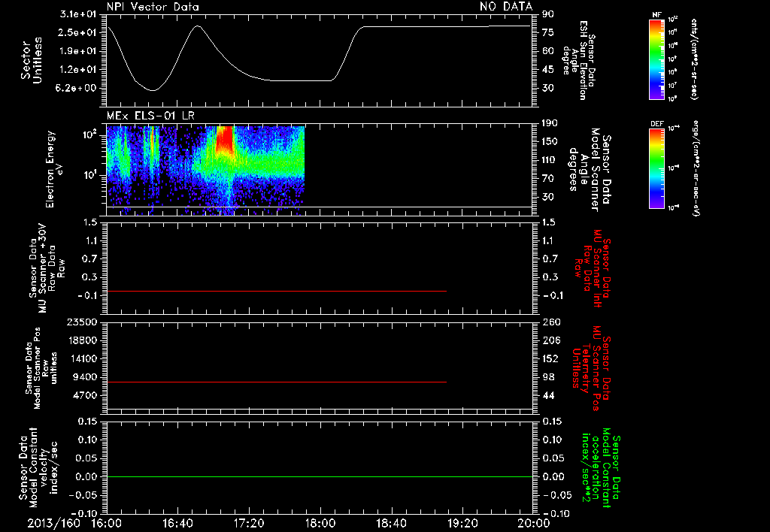770x532 pixels.
Task: Click the 14100 Scanner Pos tick label
Action: tap(81, 358)
